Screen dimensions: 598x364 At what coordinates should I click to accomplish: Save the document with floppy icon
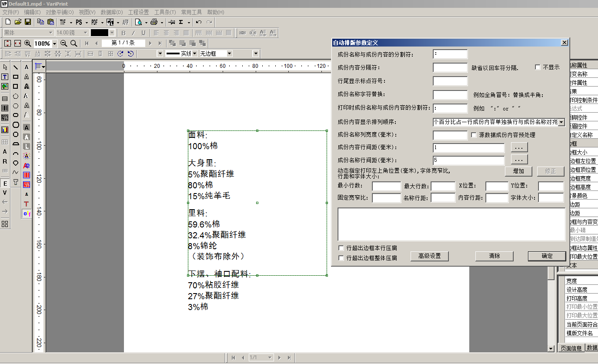pyautogui.click(x=28, y=22)
